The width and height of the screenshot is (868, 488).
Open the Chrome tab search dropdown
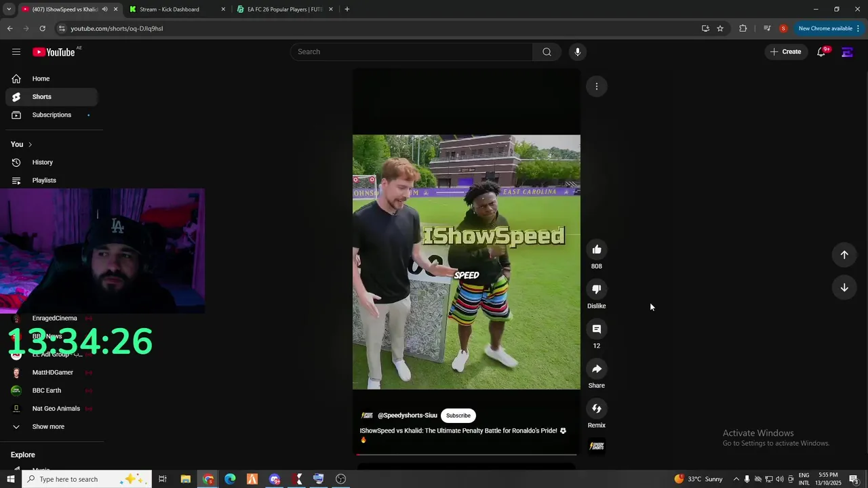tap(9, 9)
